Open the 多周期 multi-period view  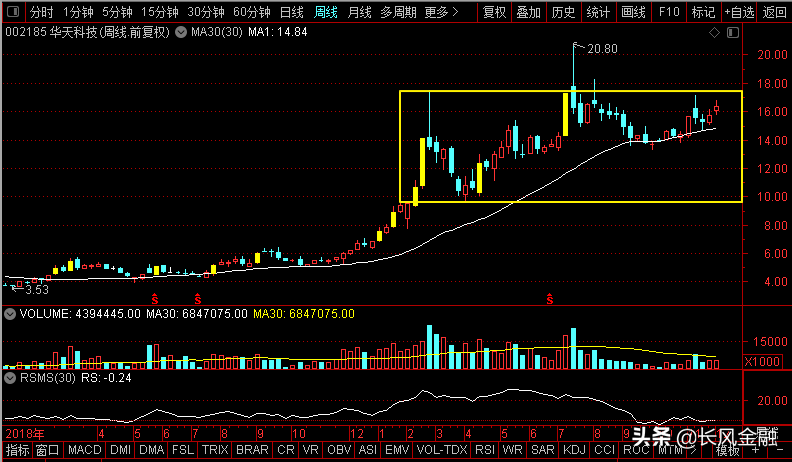[x=398, y=12]
